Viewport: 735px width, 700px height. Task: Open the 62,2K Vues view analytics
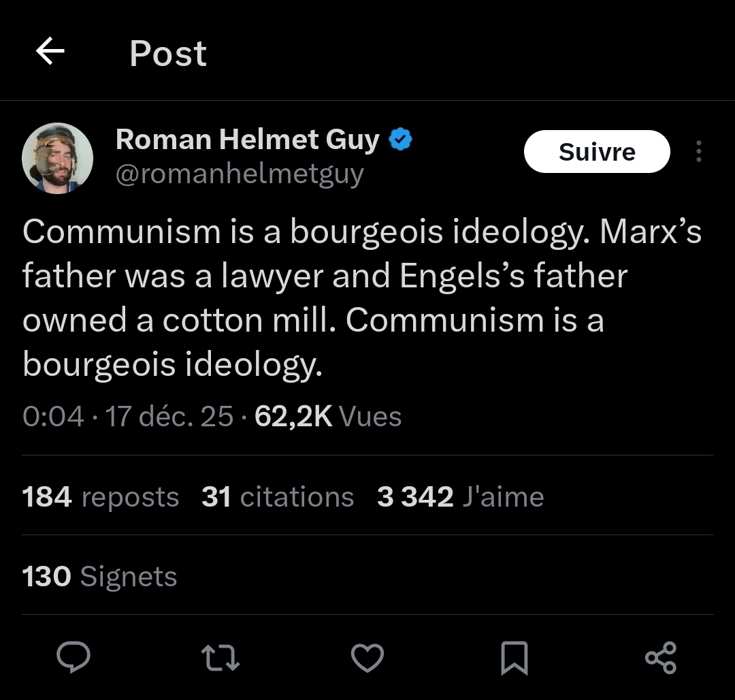click(x=328, y=416)
